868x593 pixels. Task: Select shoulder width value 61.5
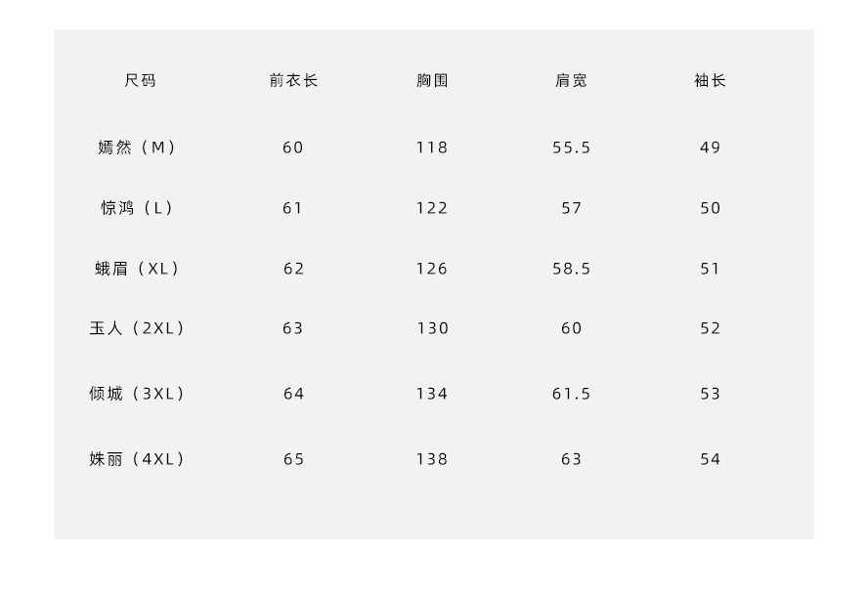pyautogui.click(x=572, y=394)
